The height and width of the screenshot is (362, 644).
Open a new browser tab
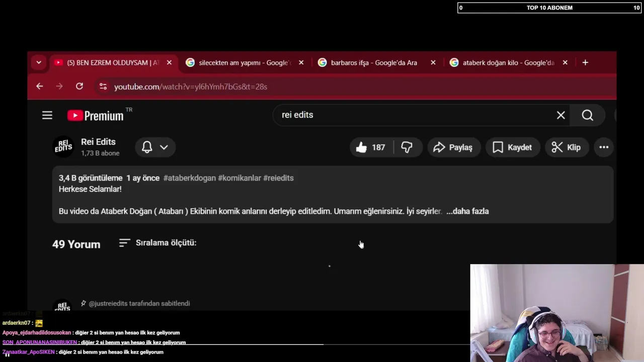pos(585,62)
